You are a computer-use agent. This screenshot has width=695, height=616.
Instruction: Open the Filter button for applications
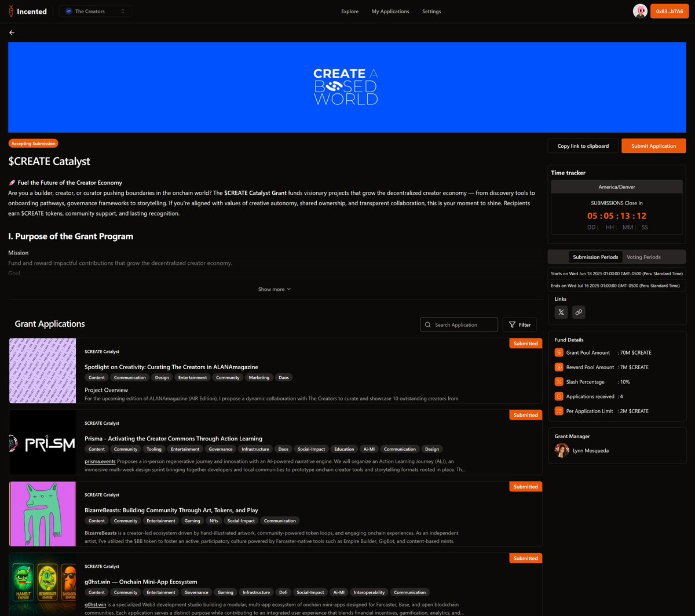pyautogui.click(x=520, y=325)
